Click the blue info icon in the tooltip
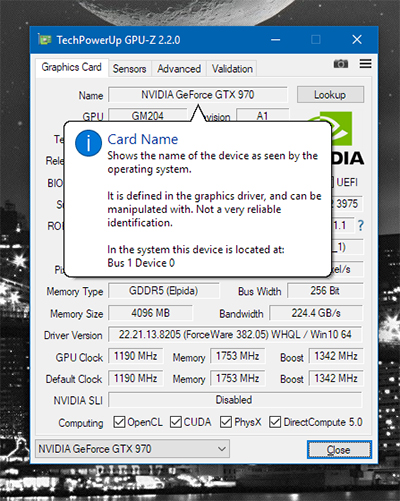Screen dimensions: 400x501 click(88, 143)
